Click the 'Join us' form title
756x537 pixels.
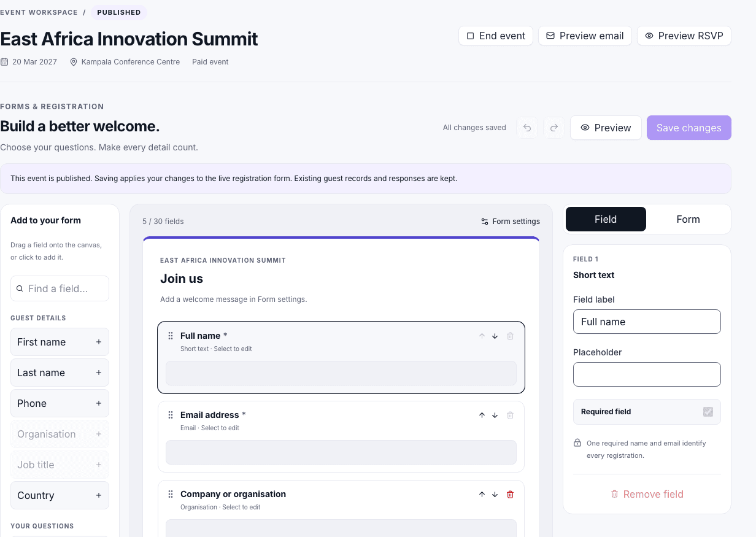(x=182, y=279)
